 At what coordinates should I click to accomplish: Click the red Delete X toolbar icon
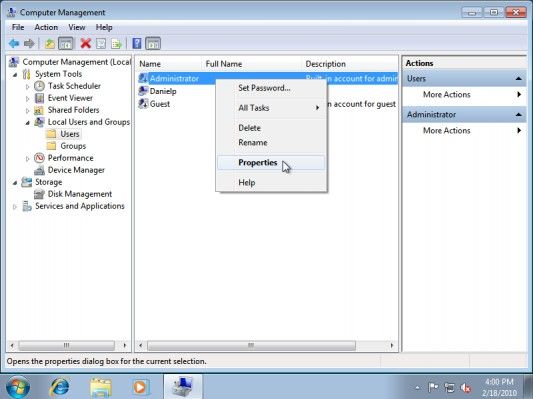86,44
